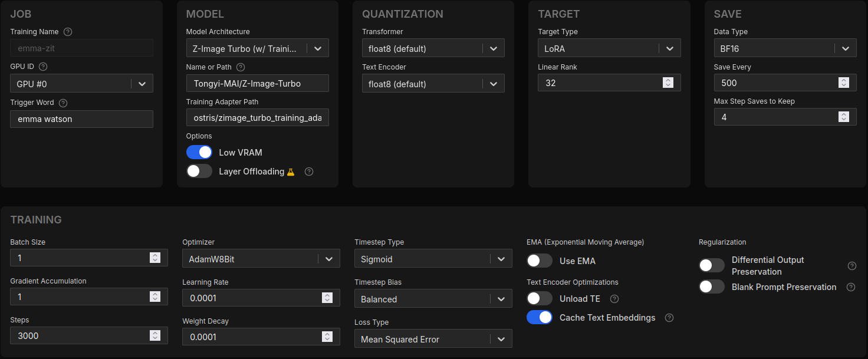Open help icon next to Cache Text Embeddings
Screen dimensions: 868x359
coord(669,318)
